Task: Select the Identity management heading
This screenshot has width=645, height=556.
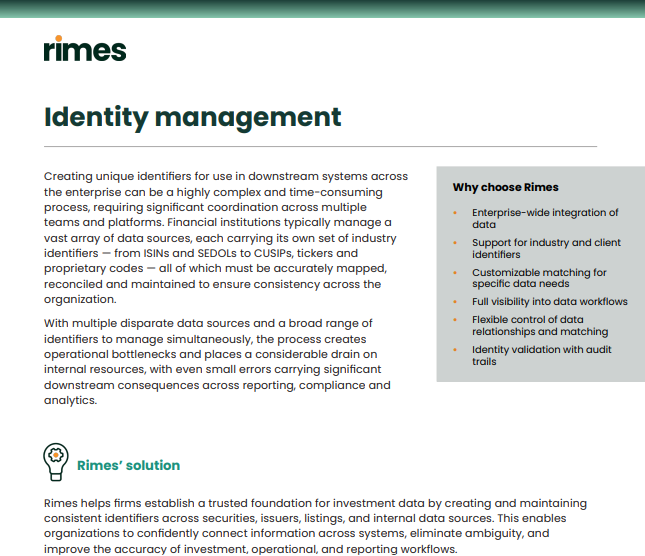Action: pyautogui.click(x=193, y=118)
